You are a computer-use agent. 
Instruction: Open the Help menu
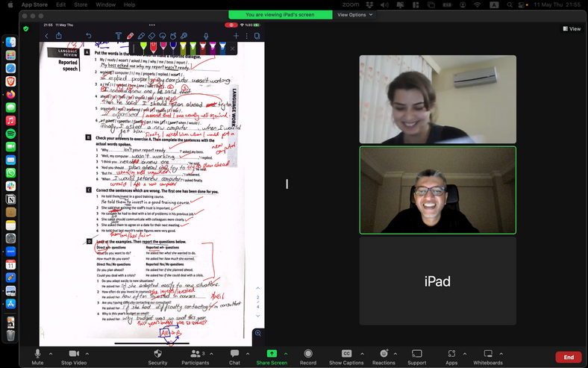pos(129,4)
